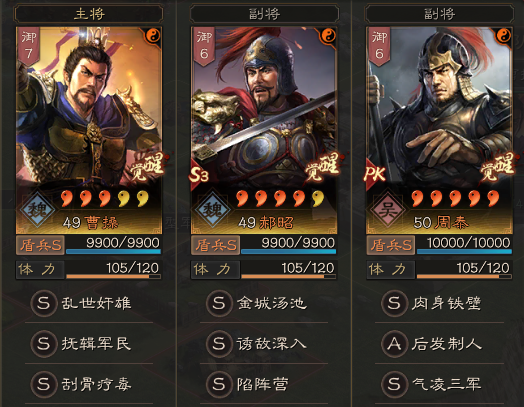This screenshot has width=524, height=407.
Task: Click the 吴 faction badge on 周泰's card
Action: point(388,210)
